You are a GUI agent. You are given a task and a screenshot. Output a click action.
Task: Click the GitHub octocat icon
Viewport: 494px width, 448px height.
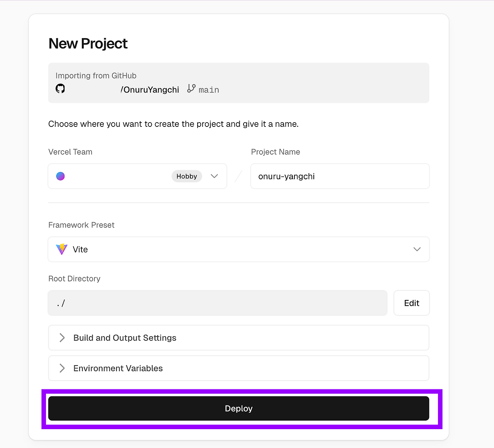[60, 89]
